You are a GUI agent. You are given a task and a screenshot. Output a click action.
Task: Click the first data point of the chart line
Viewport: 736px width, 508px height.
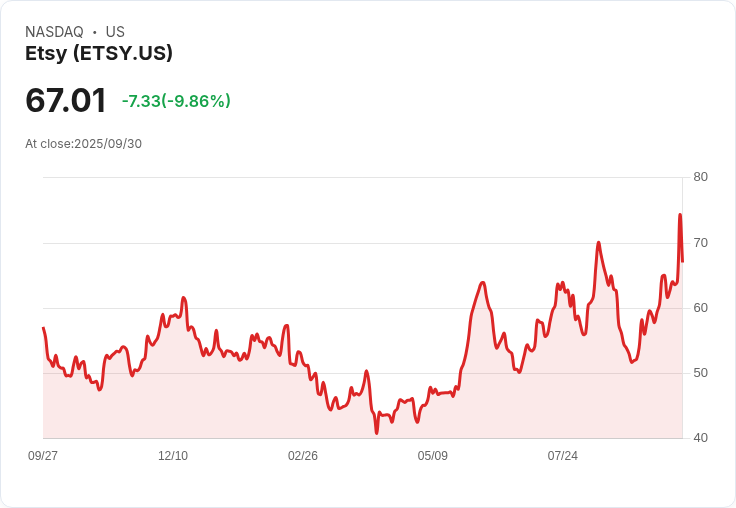pyautogui.click(x=43, y=328)
